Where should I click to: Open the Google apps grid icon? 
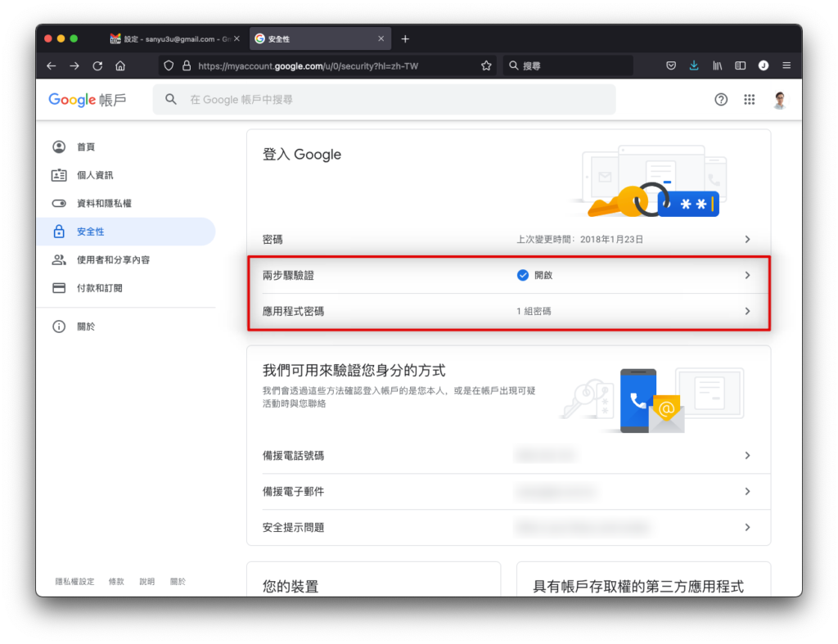click(x=750, y=99)
